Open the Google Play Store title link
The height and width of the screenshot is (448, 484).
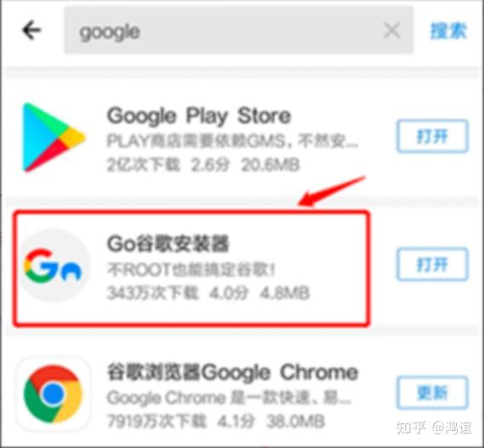pyautogui.click(x=199, y=116)
